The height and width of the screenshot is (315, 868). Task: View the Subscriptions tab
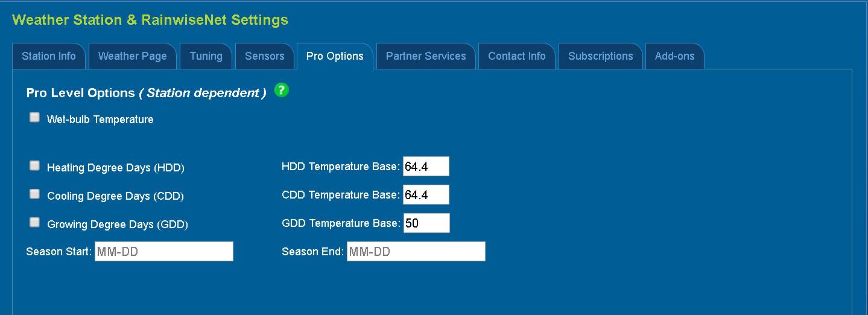click(x=600, y=56)
